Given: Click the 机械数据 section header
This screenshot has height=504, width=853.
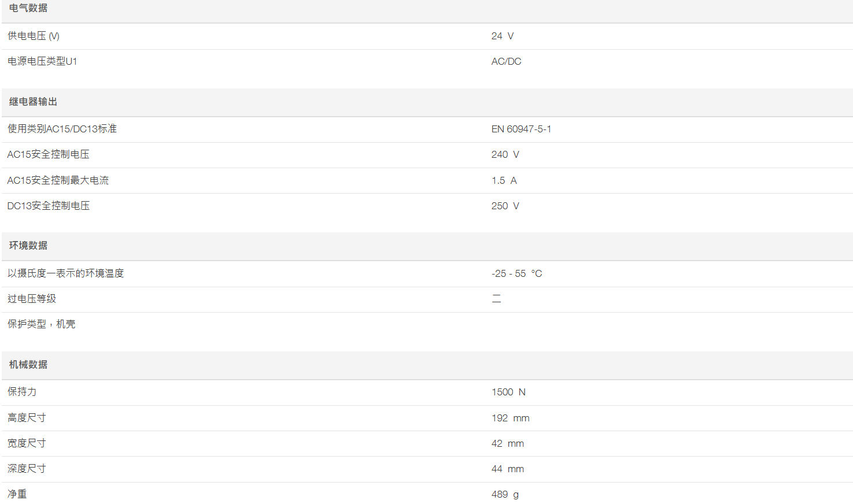Looking at the screenshot, I should (28, 365).
